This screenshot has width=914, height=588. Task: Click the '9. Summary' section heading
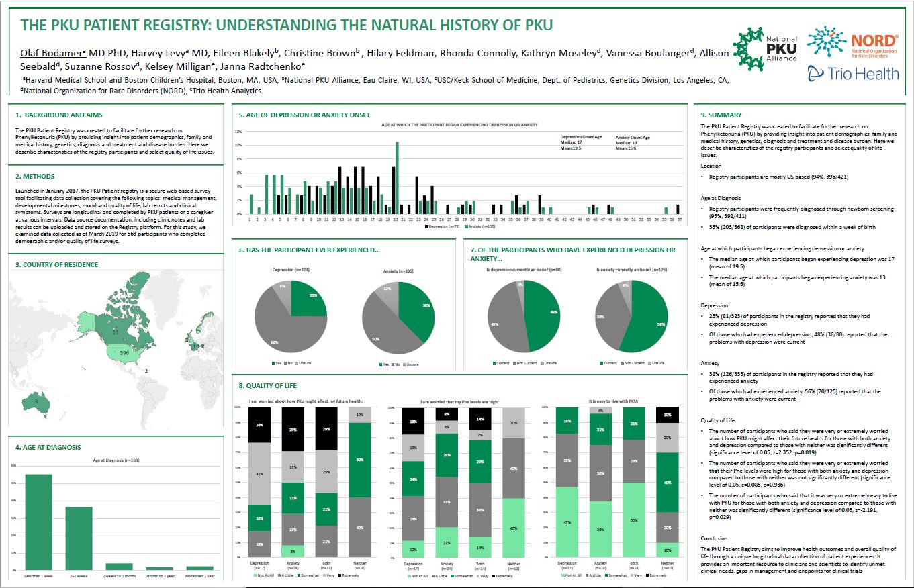click(721, 115)
